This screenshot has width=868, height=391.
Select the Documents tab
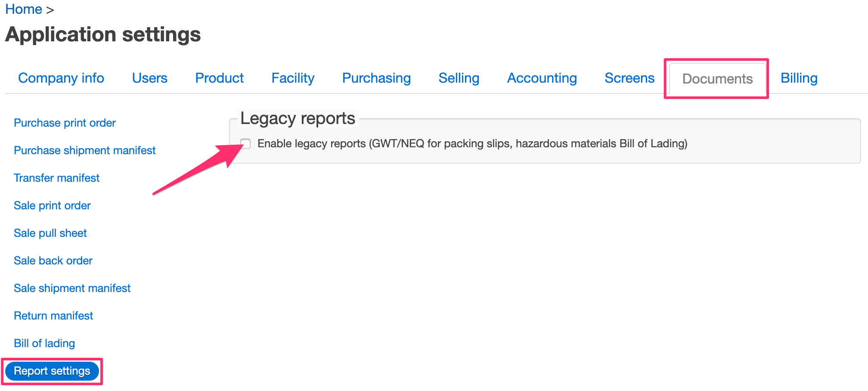pos(717,78)
